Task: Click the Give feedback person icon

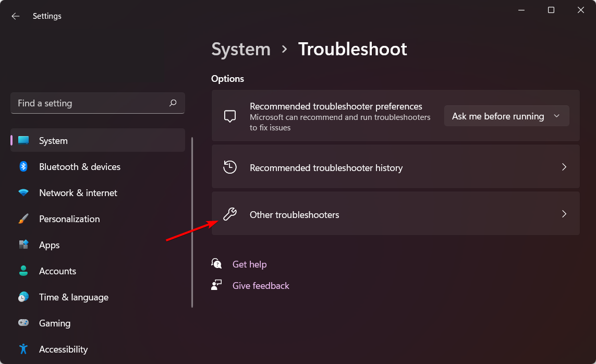Action: 217,285
